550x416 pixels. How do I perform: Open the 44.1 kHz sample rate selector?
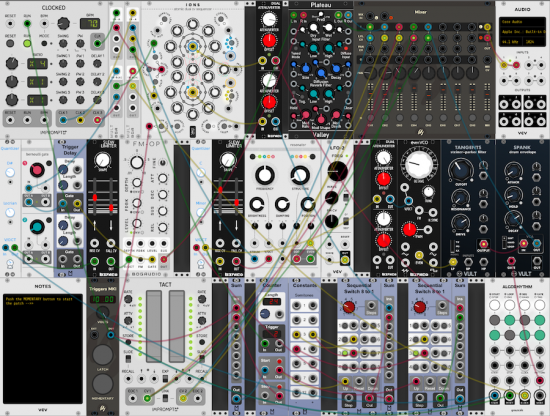pos(511,41)
